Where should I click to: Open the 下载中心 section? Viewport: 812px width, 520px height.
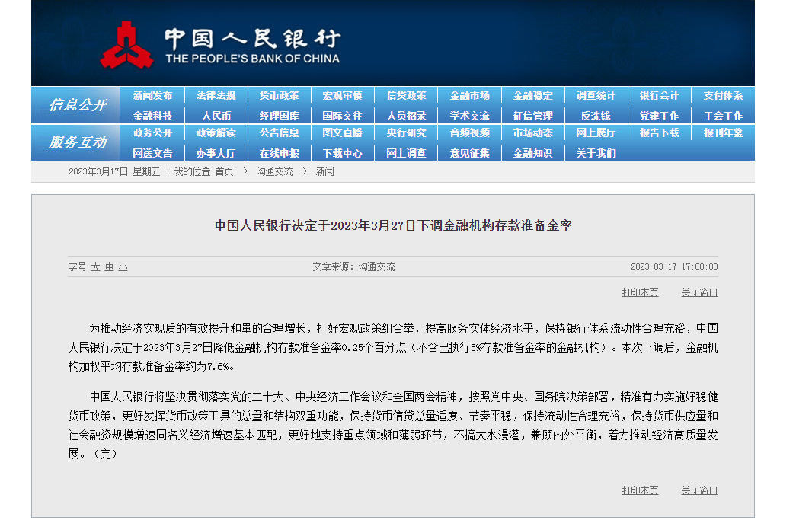pyautogui.click(x=342, y=152)
